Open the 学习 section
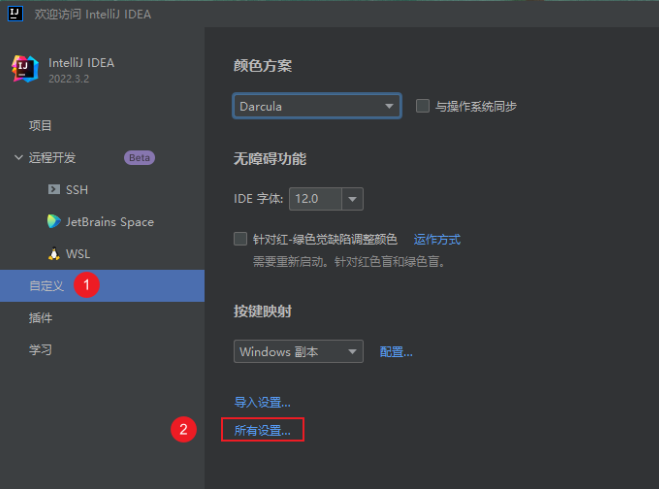This screenshot has width=659, height=489. pyautogui.click(x=40, y=350)
